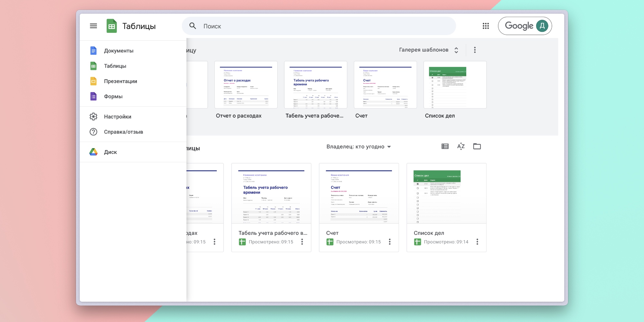Click the Sheets logo icon in header

[112, 26]
